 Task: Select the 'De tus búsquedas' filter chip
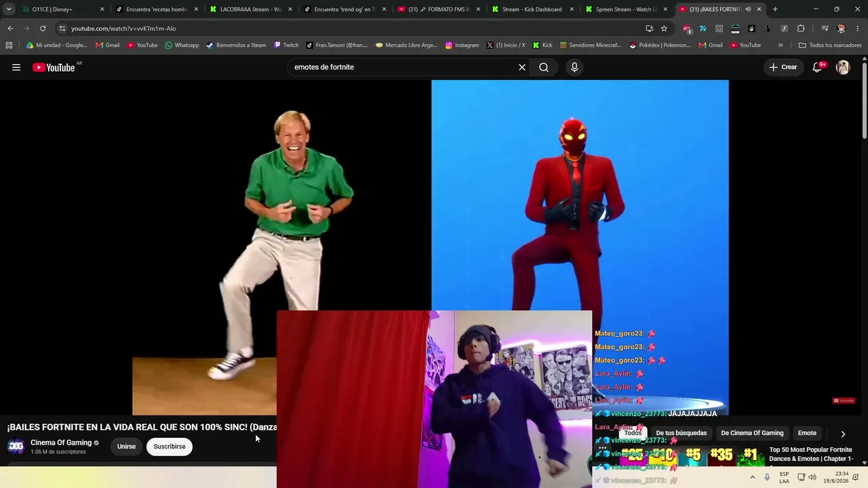pyautogui.click(x=681, y=433)
